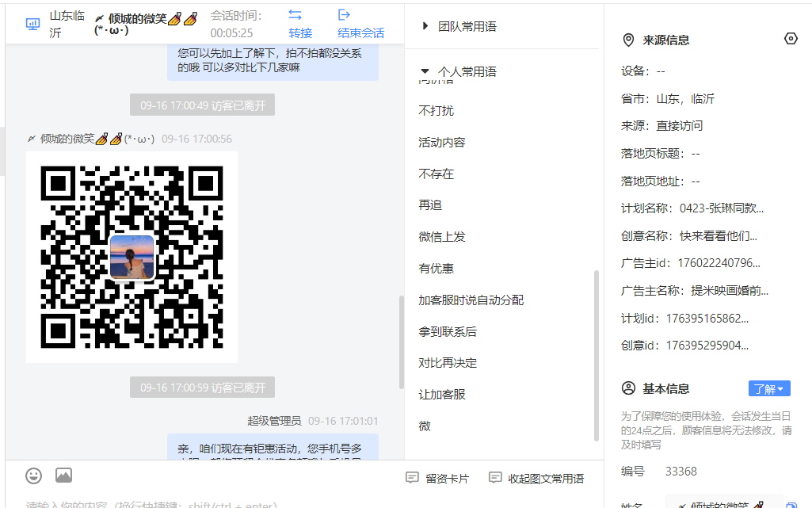Select the 活动内容 quick phrase
The image size is (812, 508).
(442, 143)
